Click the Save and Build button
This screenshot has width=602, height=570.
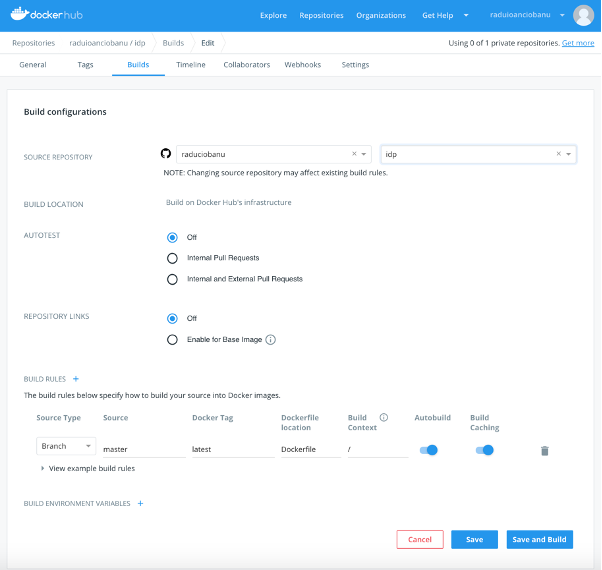(x=540, y=539)
